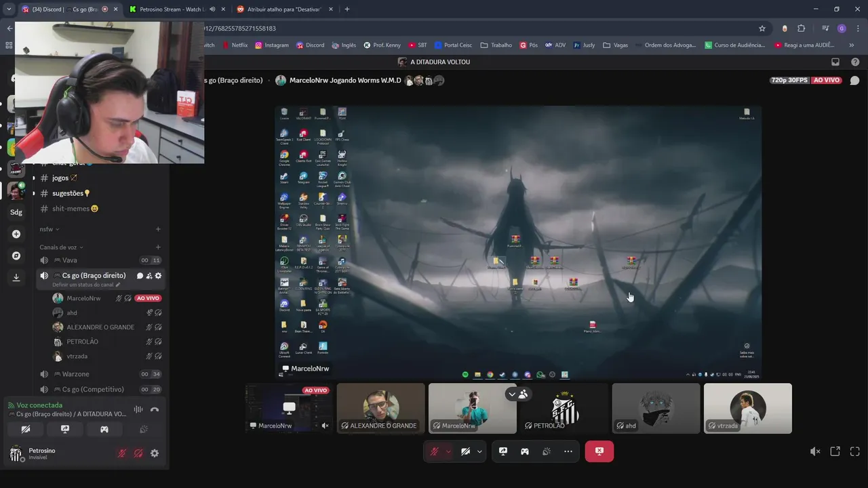Open Discord inbox icon at top right
This screenshot has height=488, width=868.
coord(835,62)
